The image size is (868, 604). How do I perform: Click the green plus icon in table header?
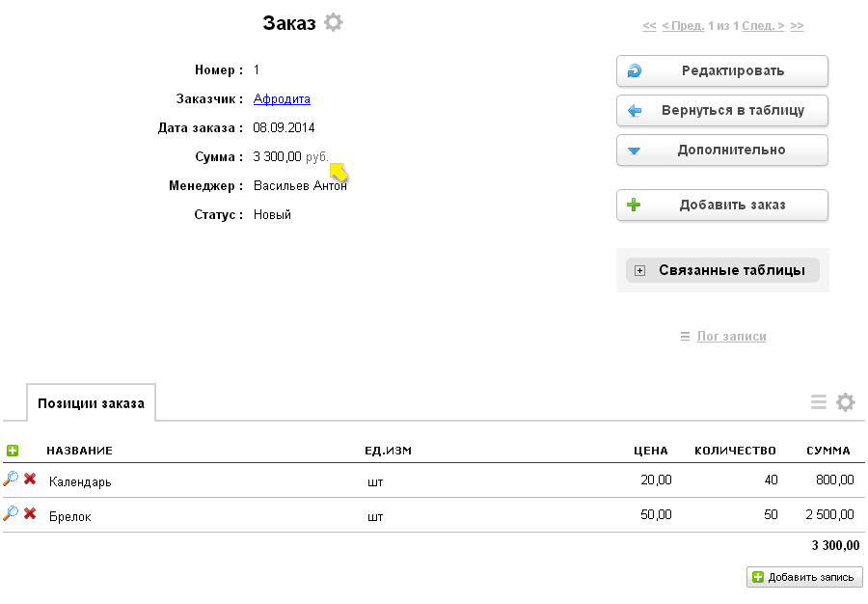13,451
